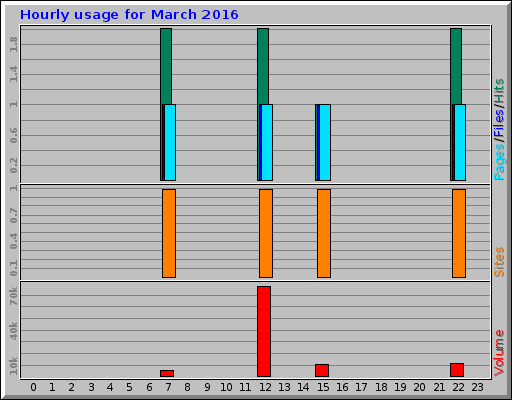Click hour label "12" on the x-axis
Screen dimensions: 512x400
click(x=265, y=387)
